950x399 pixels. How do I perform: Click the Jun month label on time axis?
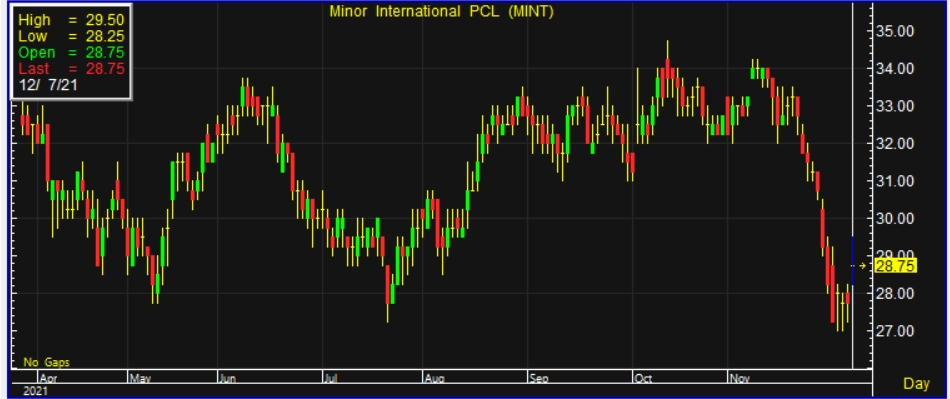227,378
